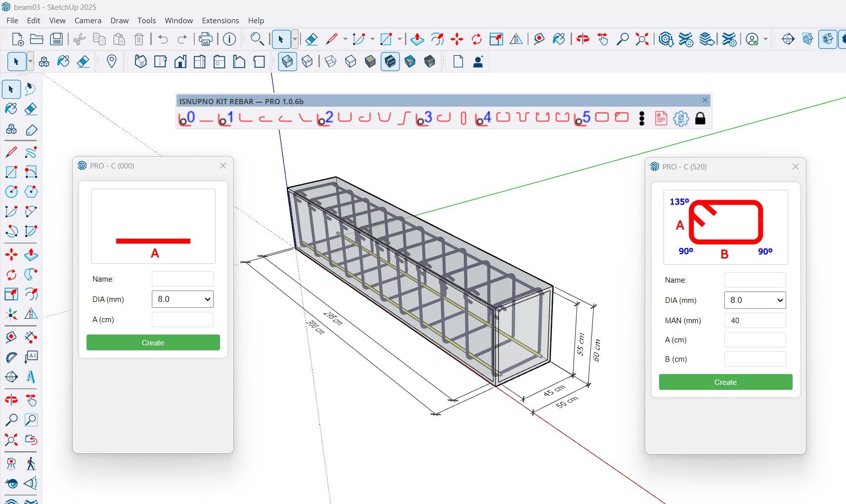Open DIA dropdown in PRO - C (520) panel
Image resolution: width=846 pixels, height=504 pixels.
click(x=755, y=300)
